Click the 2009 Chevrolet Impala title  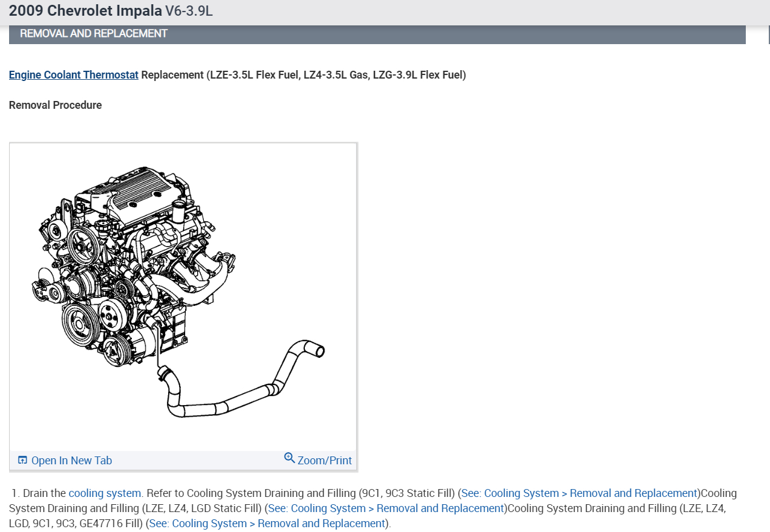tap(85, 11)
